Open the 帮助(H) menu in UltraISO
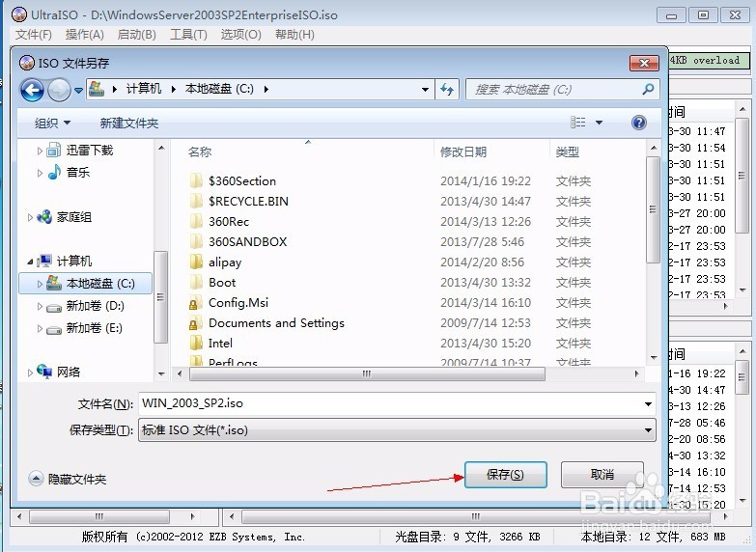 pos(295,35)
